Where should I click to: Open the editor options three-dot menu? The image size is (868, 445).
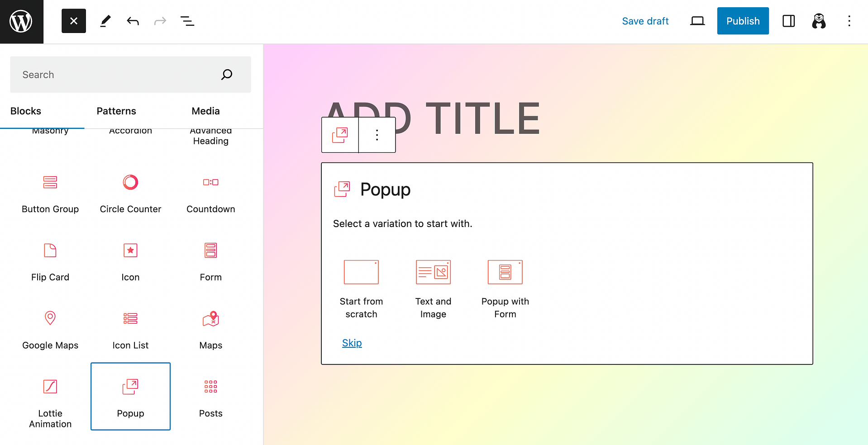tap(849, 21)
